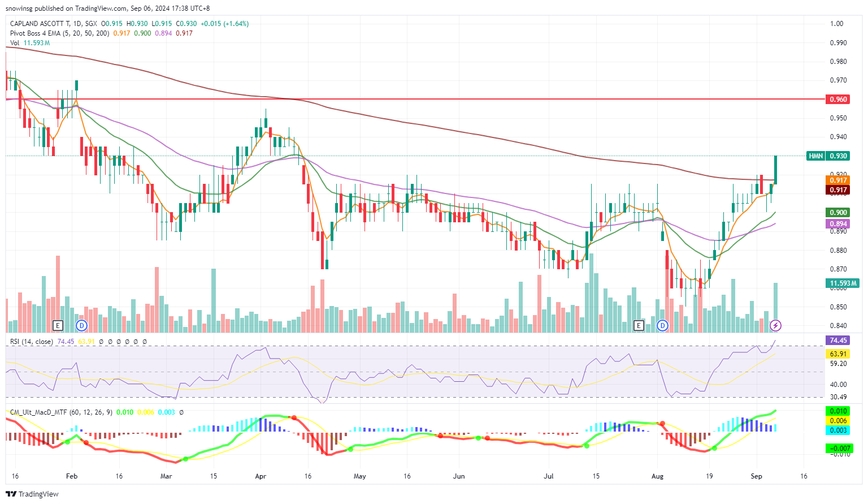Click the 63.91 value in RSI legend
The image size is (868, 504).
[86, 342]
